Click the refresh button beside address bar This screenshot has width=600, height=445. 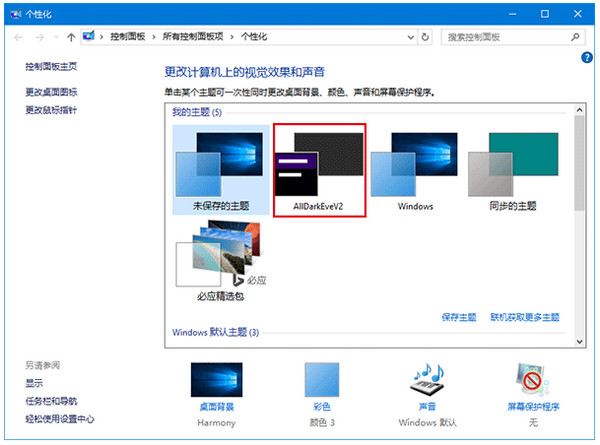426,37
